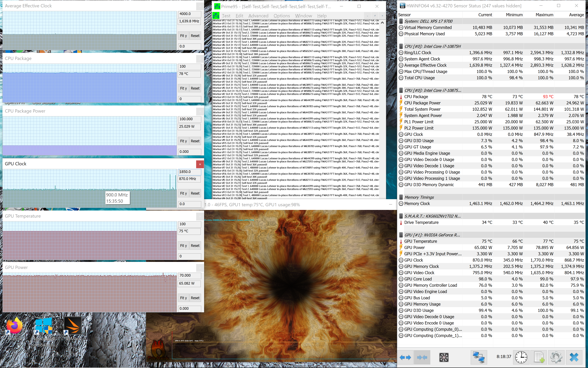This screenshot has width=588, height=368.
Task: Click Reset in GPU Power graph
Action: pyautogui.click(x=195, y=298)
